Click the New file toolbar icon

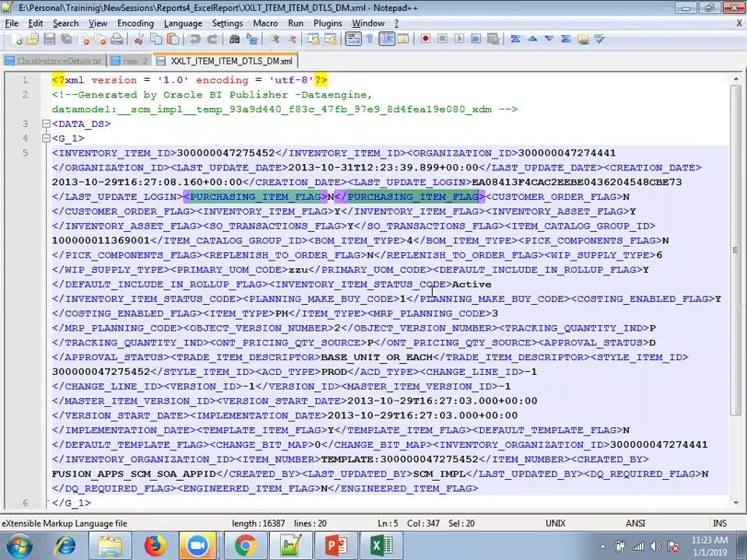point(17,39)
